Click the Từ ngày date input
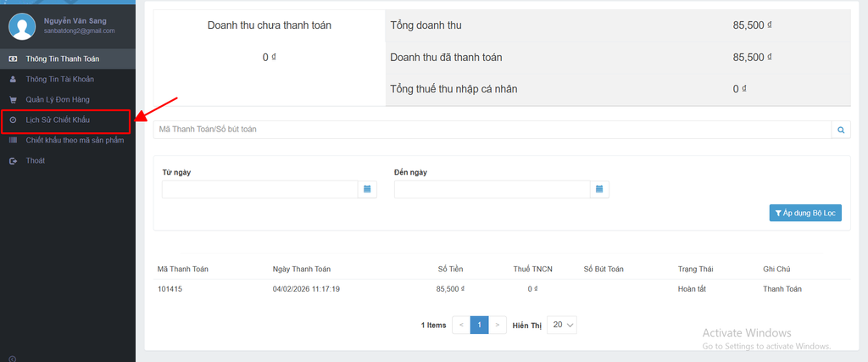This screenshot has width=868, height=362. [x=259, y=189]
